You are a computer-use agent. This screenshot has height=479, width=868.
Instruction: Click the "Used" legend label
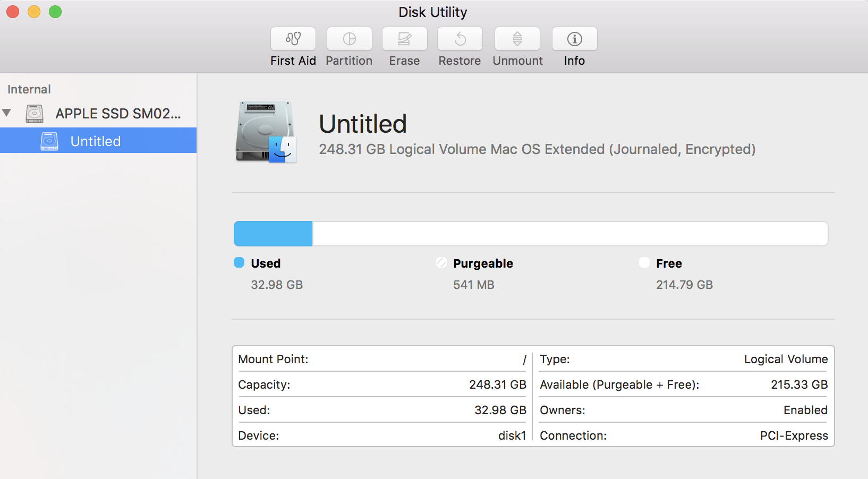(266, 263)
